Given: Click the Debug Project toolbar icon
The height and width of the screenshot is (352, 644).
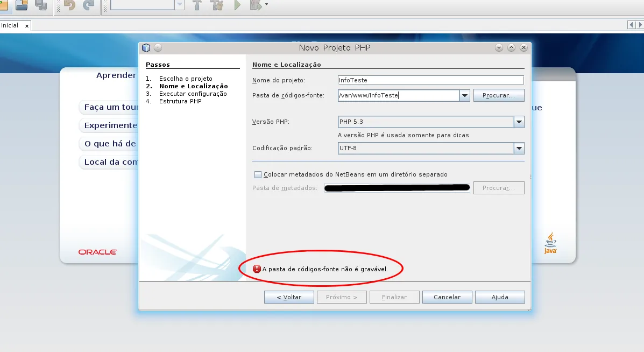Looking at the screenshot, I should coord(256,5).
